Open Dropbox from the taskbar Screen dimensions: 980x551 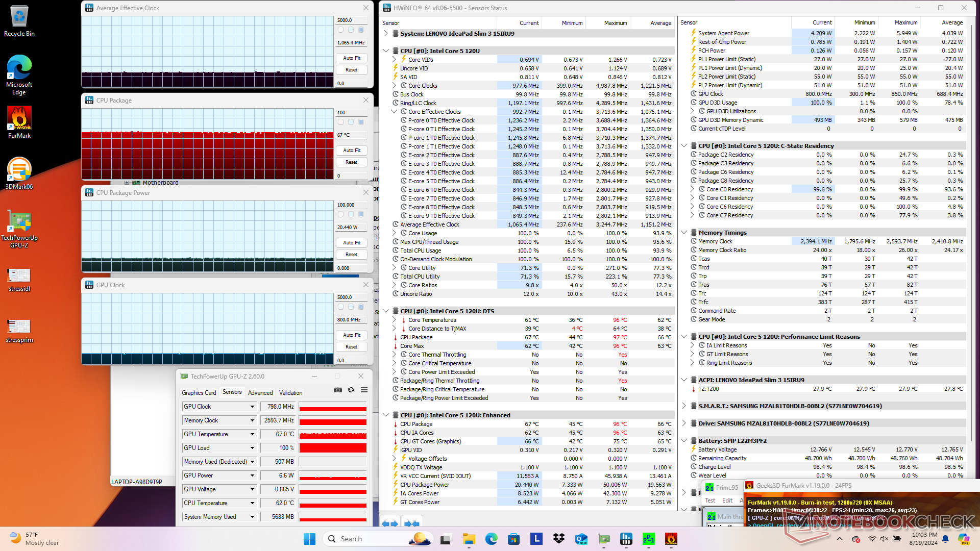click(x=559, y=539)
